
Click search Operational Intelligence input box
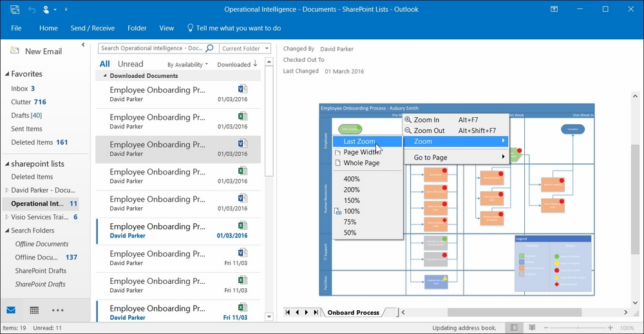coord(152,48)
